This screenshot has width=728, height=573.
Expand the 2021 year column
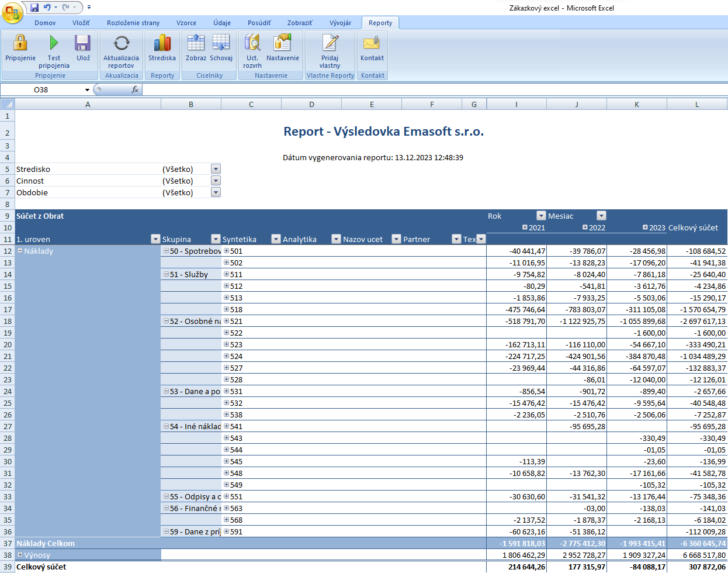525,227
